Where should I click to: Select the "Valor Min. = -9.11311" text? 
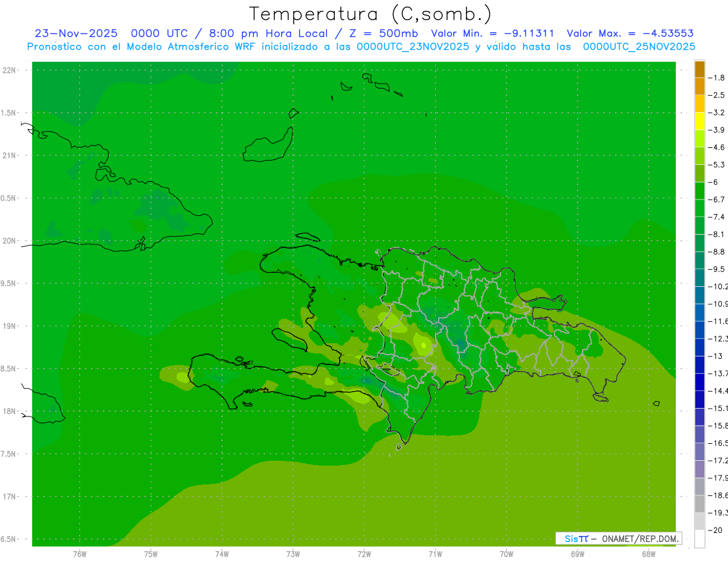point(493,33)
